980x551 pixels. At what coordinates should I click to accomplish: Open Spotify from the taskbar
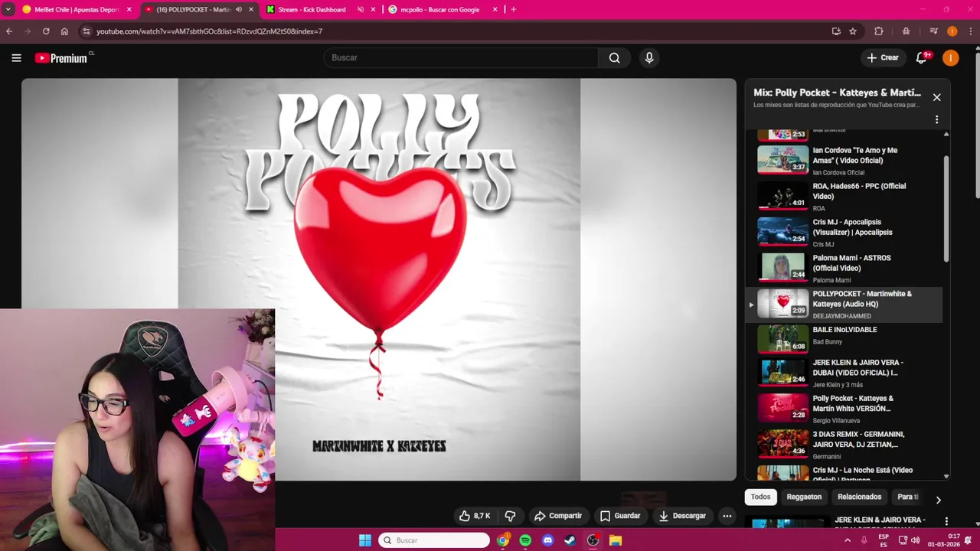pos(525,540)
